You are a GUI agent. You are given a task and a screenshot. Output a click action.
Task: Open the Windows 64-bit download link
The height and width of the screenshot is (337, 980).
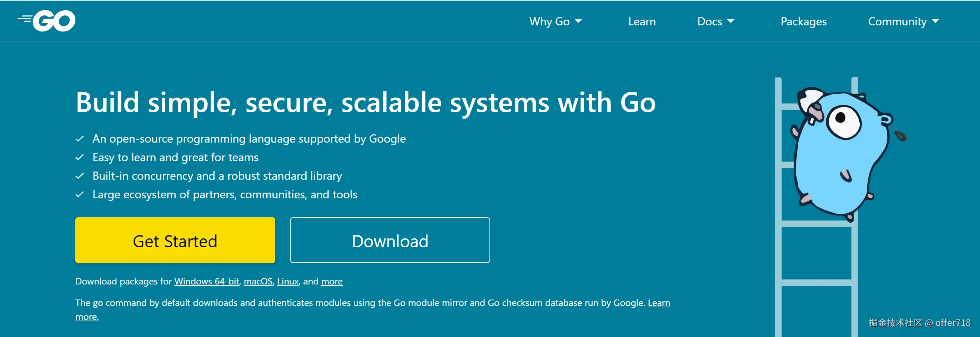click(x=207, y=281)
